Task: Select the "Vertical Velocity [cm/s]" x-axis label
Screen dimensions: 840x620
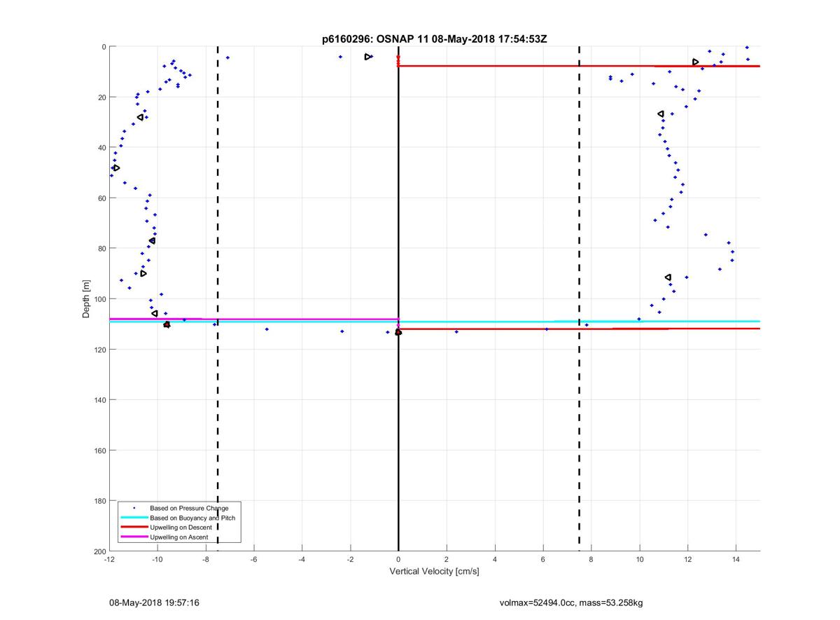Action: [434, 572]
